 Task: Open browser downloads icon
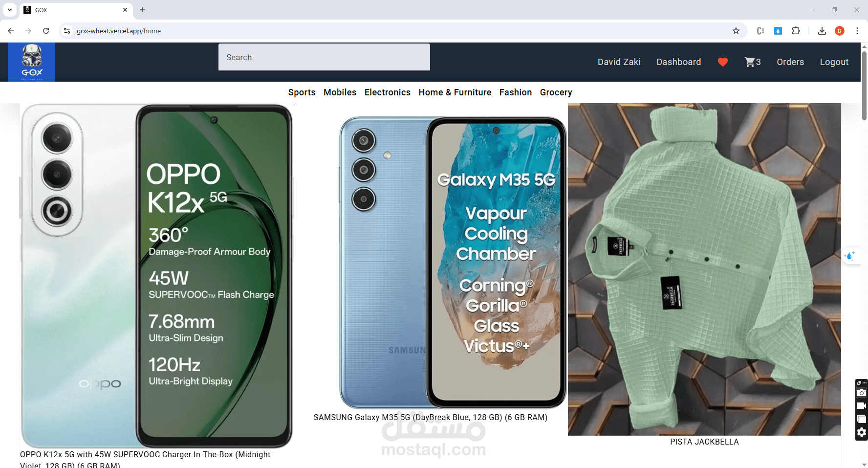click(x=822, y=31)
